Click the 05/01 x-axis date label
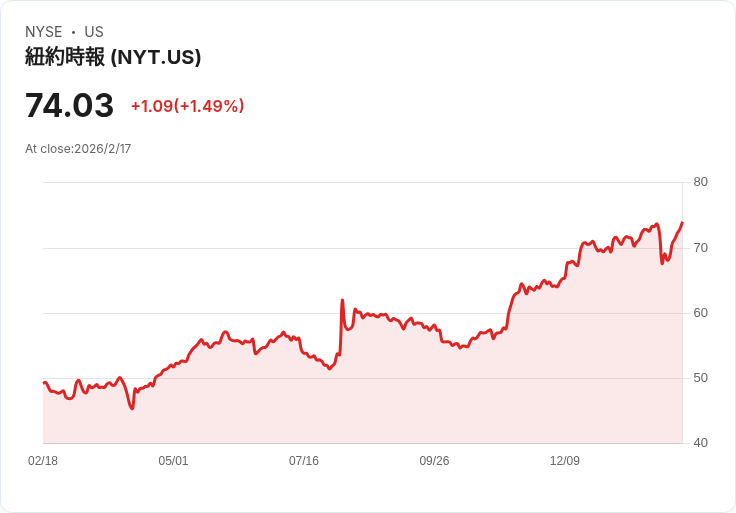The image size is (736, 513). [173, 461]
